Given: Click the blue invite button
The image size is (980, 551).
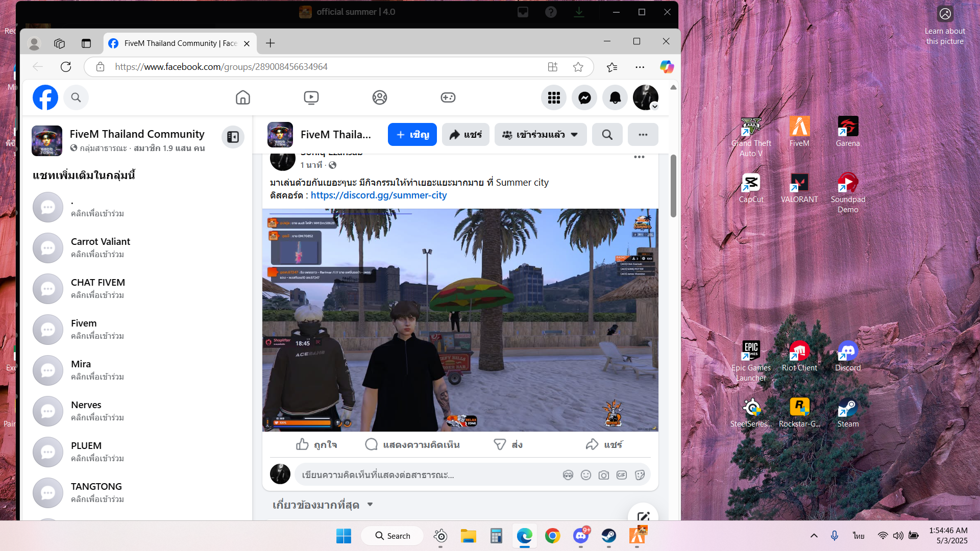Looking at the screenshot, I should [x=412, y=135].
